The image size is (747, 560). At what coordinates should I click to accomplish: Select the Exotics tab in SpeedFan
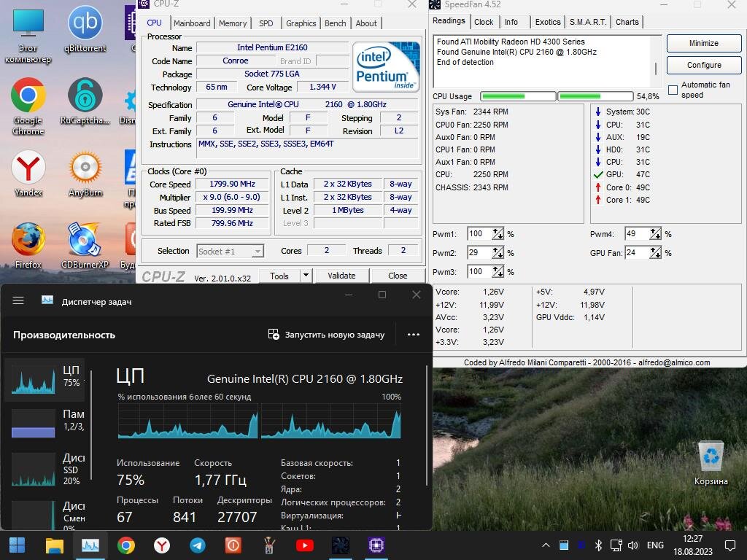[x=548, y=22]
